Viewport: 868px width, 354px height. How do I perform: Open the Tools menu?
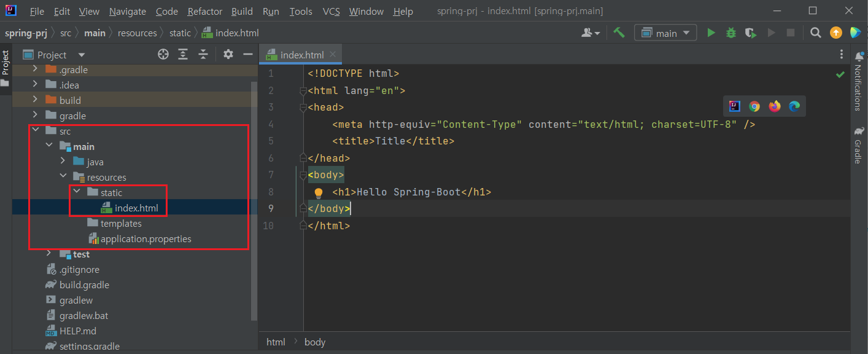(x=301, y=12)
